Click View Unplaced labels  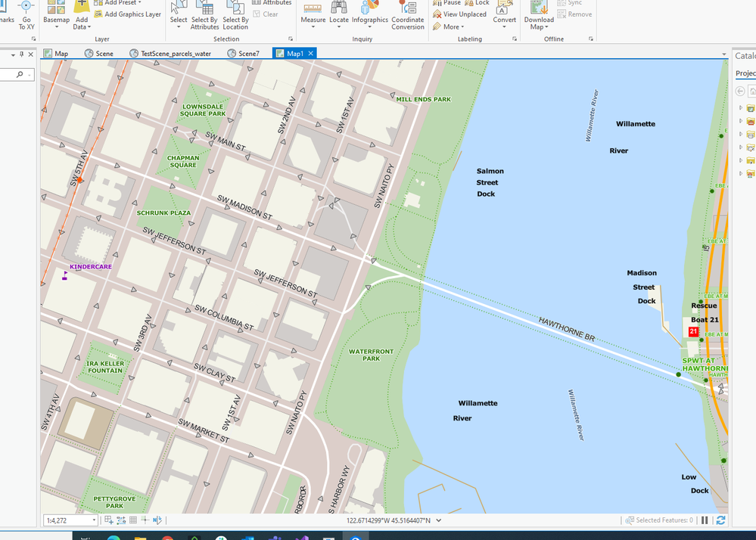click(x=460, y=14)
